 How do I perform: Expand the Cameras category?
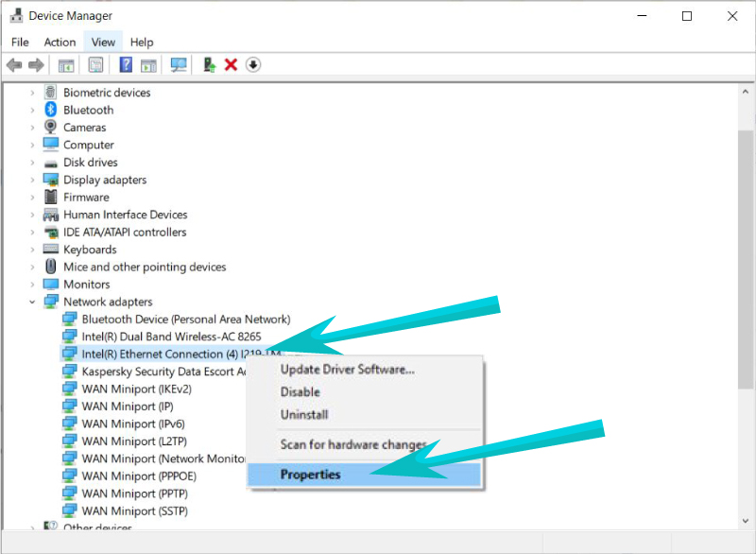coord(32,128)
